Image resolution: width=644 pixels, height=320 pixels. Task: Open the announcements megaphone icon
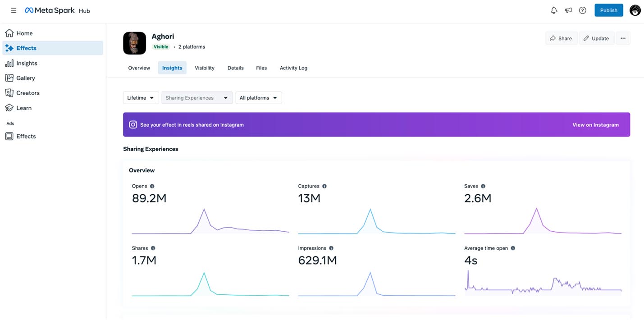568,10
